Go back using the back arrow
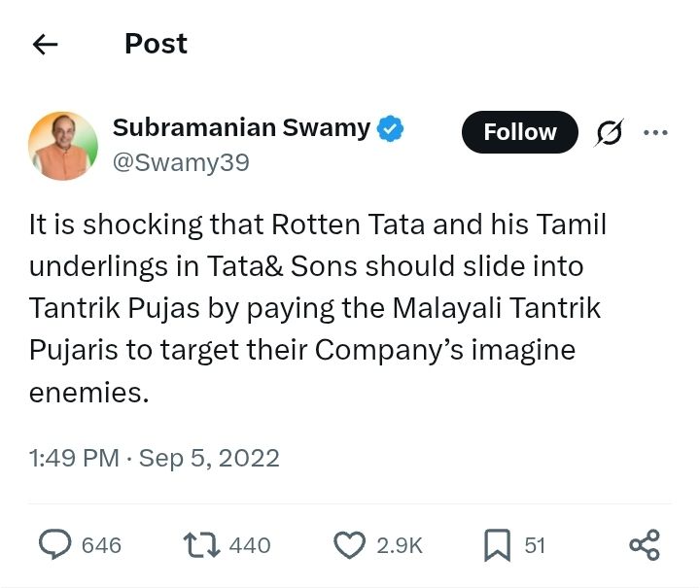 pyautogui.click(x=46, y=45)
